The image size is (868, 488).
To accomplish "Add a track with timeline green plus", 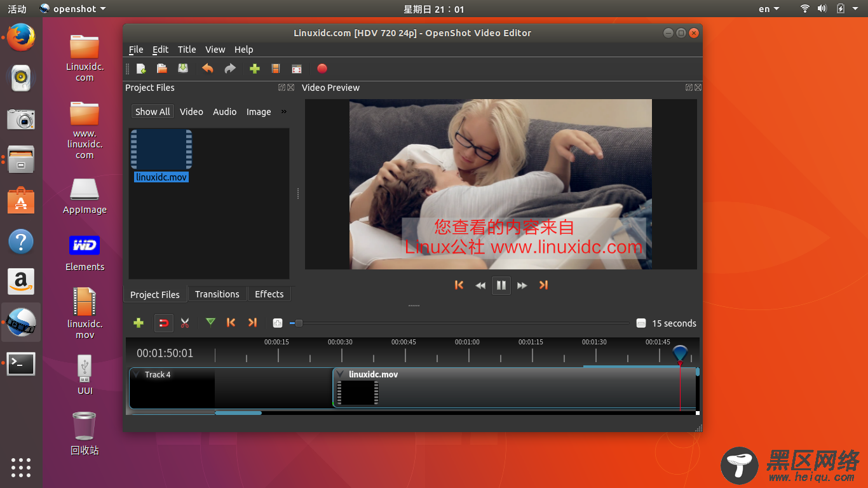I will click(139, 323).
